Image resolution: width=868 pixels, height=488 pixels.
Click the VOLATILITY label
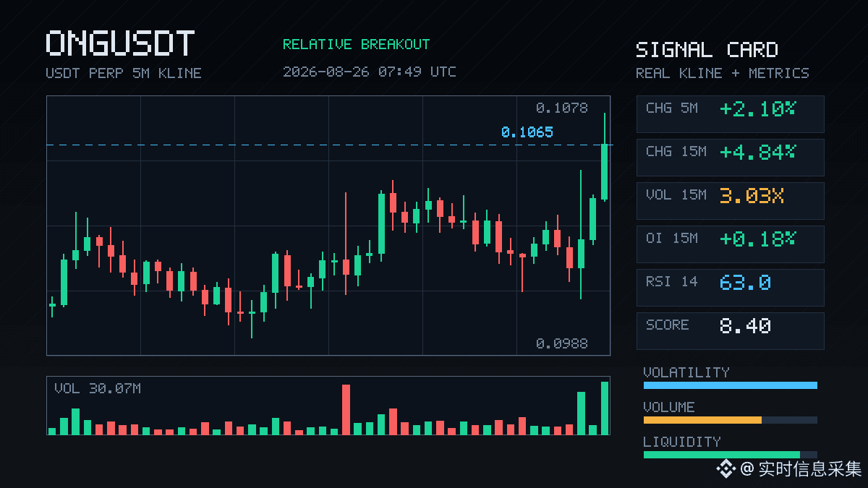click(686, 372)
